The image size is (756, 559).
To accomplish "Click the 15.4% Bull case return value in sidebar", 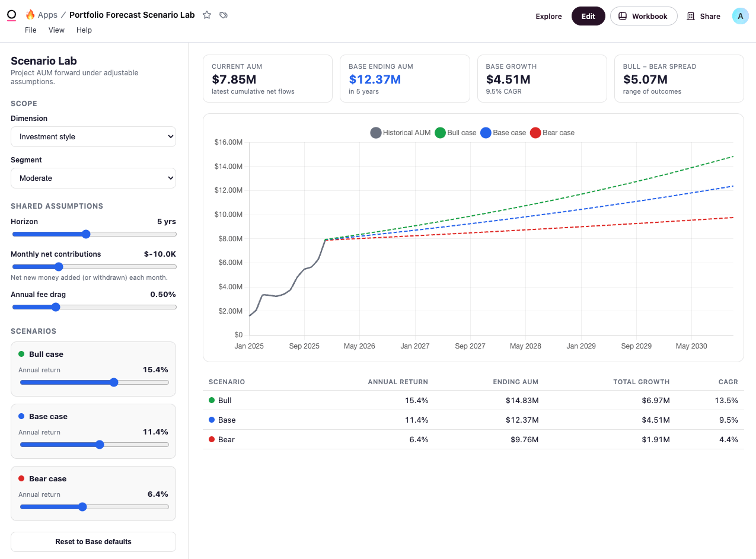I will click(155, 370).
